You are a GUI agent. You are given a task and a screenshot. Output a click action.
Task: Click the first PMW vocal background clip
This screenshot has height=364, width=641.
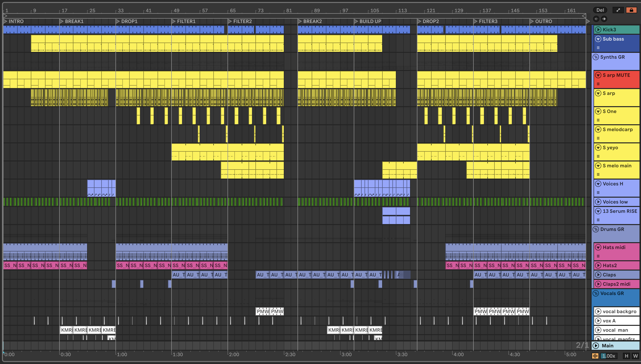[x=263, y=311]
